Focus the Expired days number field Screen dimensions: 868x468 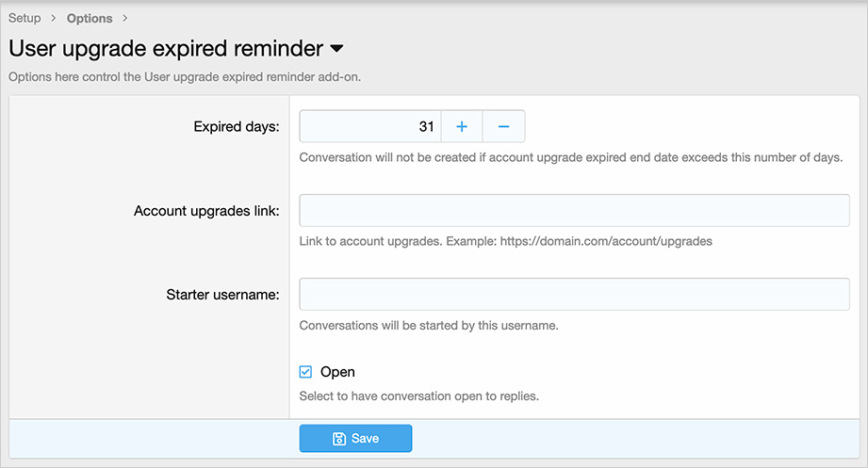coord(369,126)
